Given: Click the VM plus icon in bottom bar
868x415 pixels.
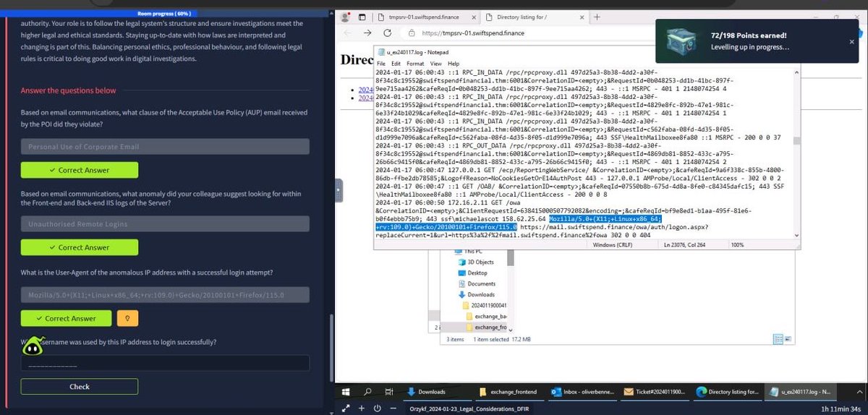Looking at the screenshot, I should coord(362,408).
